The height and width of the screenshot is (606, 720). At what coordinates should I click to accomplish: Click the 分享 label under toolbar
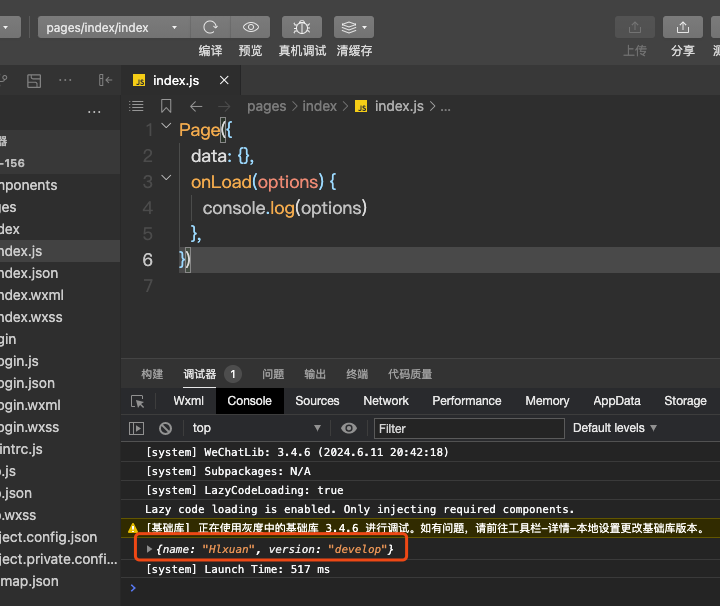click(683, 50)
